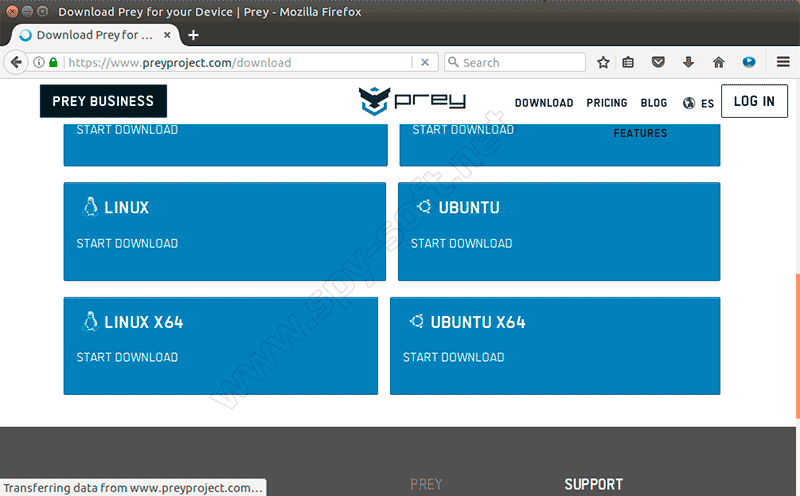Screen dimensions: 800x496
Task: Click the Ubuntu logo icon
Action: click(423, 207)
